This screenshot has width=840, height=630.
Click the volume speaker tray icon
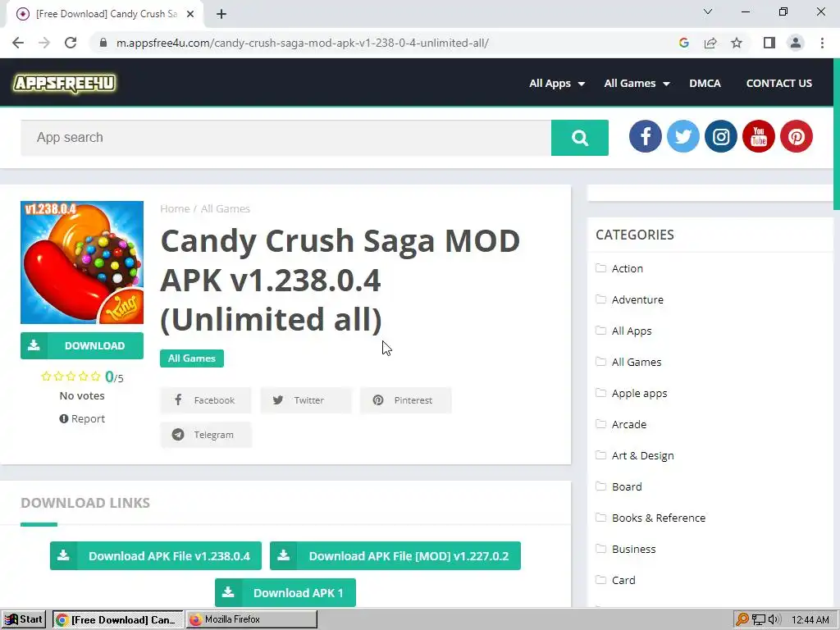click(774, 619)
